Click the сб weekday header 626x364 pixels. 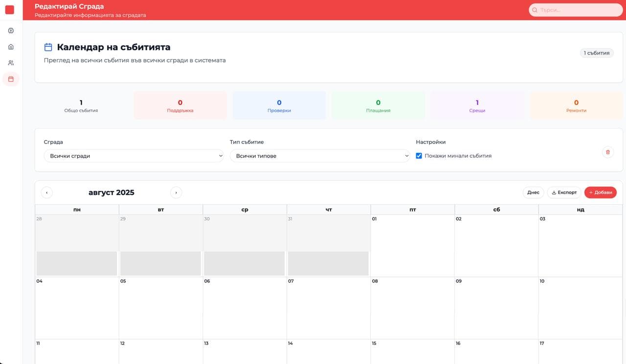click(496, 210)
